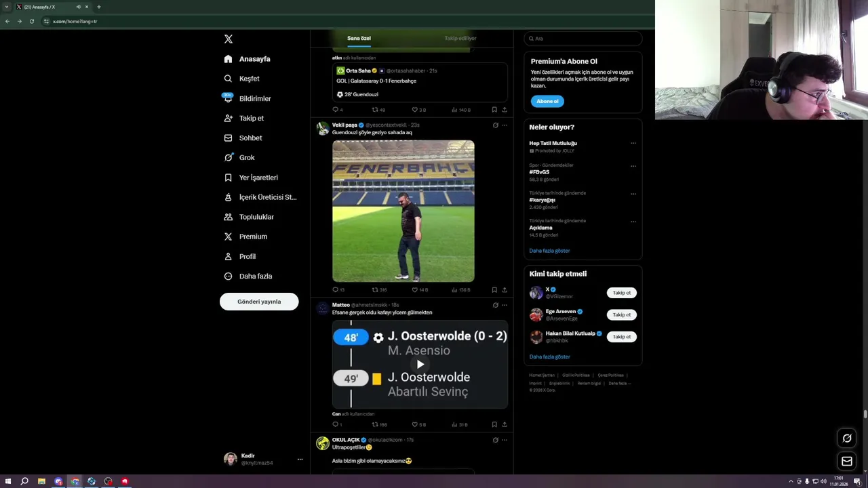Click Daha fazla göster under Kimi takip etmeli

click(x=549, y=357)
